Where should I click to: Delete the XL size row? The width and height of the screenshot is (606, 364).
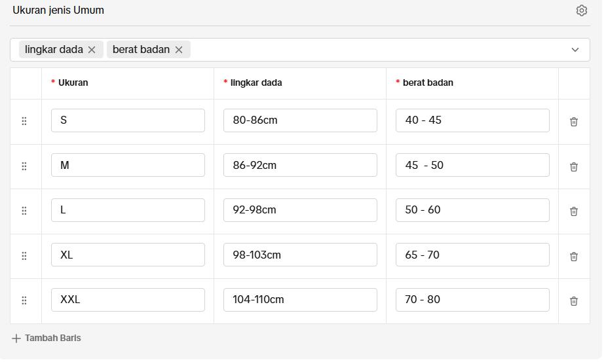(x=574, y=257)
